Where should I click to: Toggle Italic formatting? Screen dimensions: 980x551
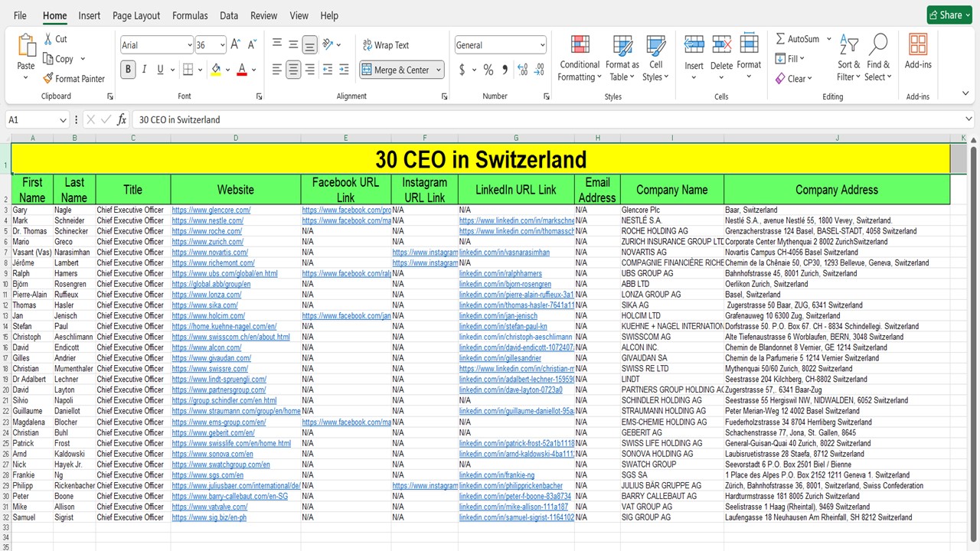[x=145, y=70]
